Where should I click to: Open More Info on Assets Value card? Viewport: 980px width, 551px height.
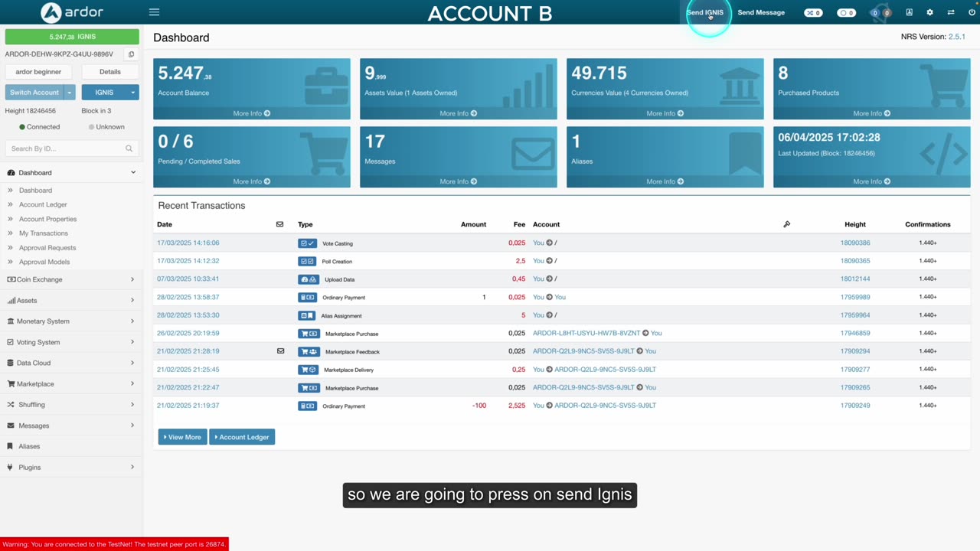click(459, 113)
